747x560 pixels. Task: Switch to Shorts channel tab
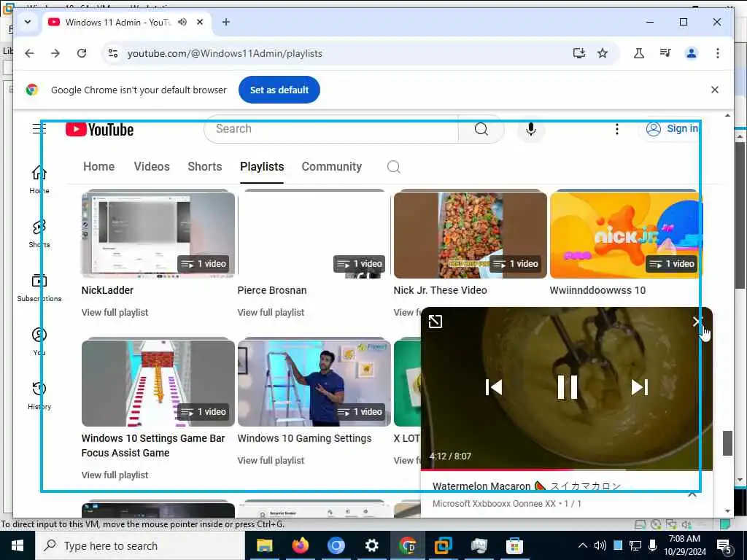[x=205, y=167]
